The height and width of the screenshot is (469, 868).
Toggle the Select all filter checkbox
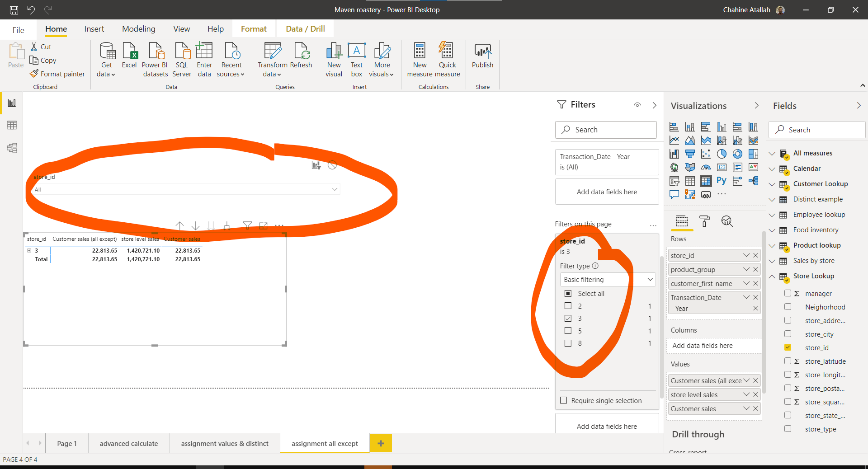pos(568,293)
